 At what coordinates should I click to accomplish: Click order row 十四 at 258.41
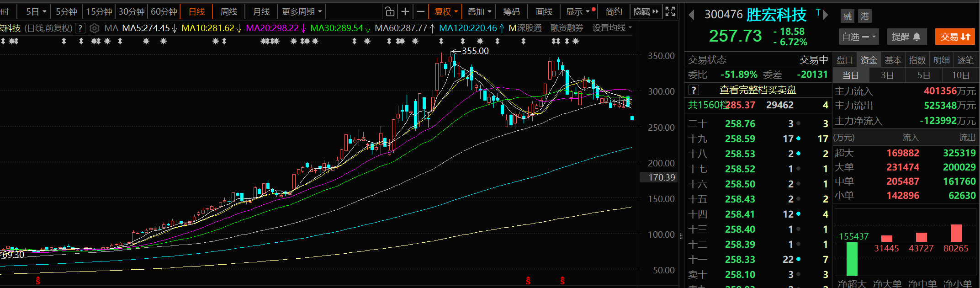click(x=758, y=214)
